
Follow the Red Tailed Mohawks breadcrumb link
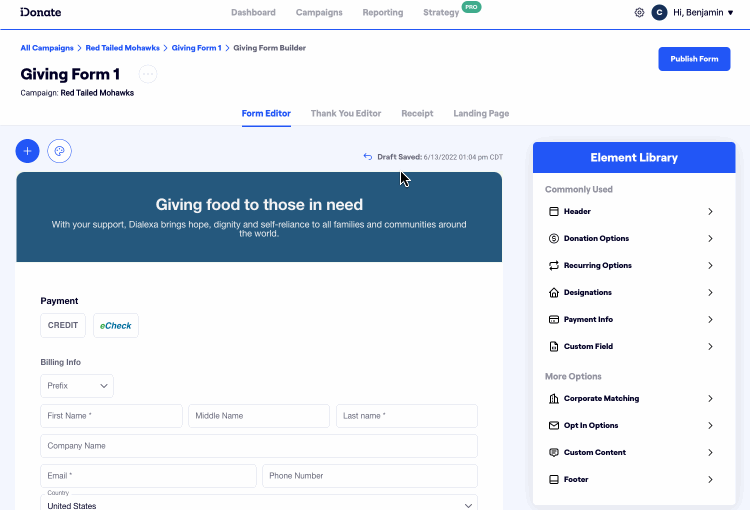coord(122,48)
